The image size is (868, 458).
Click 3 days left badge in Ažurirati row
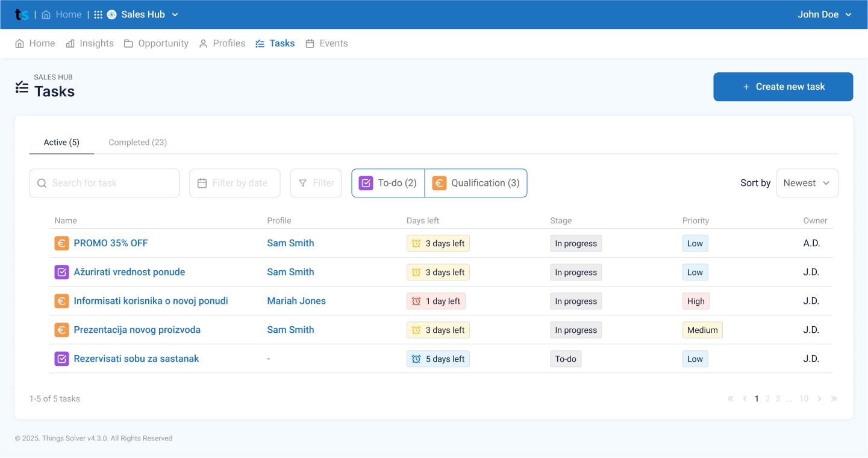[x=438, y=272]
